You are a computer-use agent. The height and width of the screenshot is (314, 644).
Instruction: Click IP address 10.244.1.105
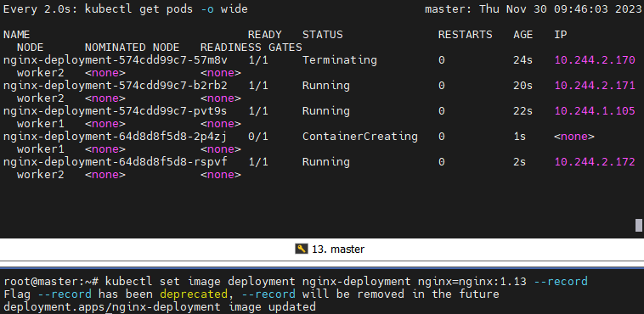(x=595, y=111)
